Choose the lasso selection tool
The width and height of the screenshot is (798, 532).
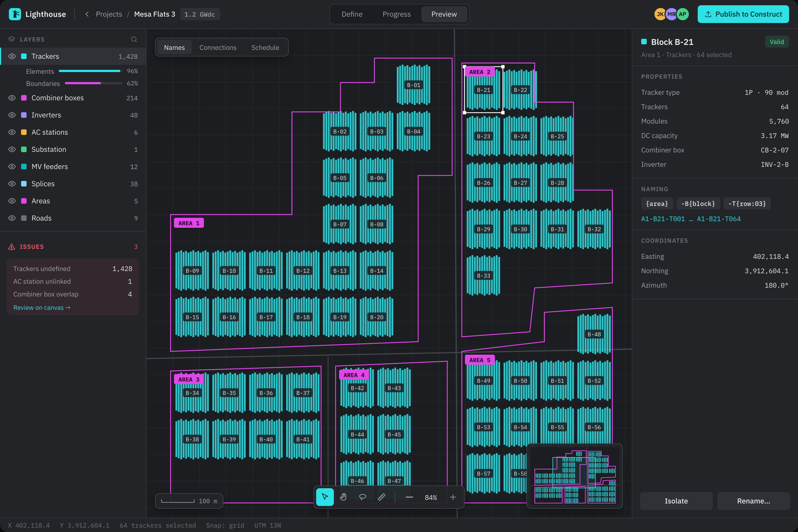362,497
